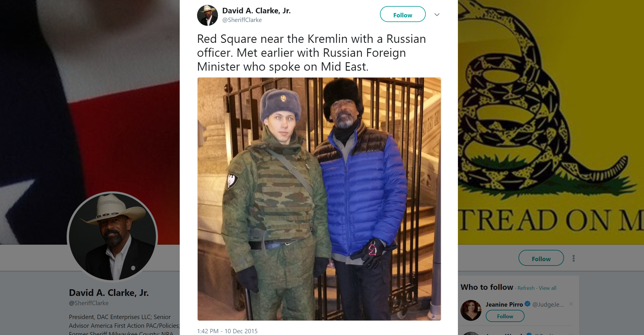This screenshot has width=644, height=335.
Task: Click the Gadsden flag header image
Action: [x=551, y=122]
